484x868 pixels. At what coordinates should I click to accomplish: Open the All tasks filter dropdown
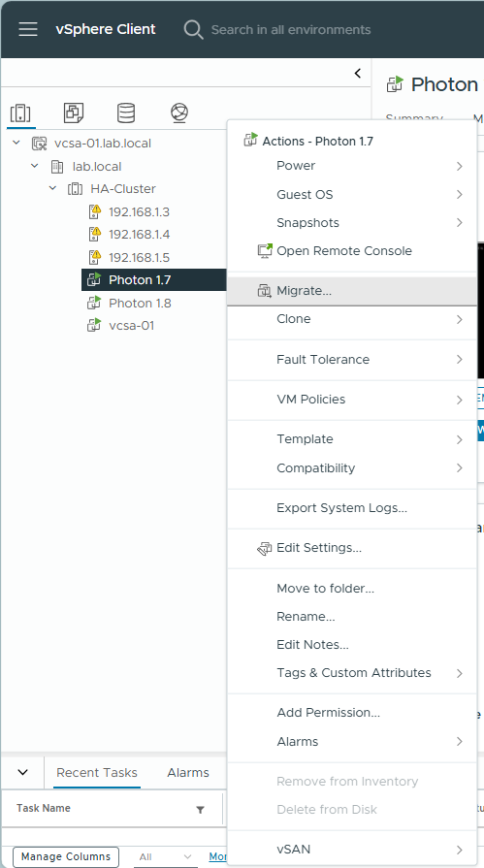point(165,857)
